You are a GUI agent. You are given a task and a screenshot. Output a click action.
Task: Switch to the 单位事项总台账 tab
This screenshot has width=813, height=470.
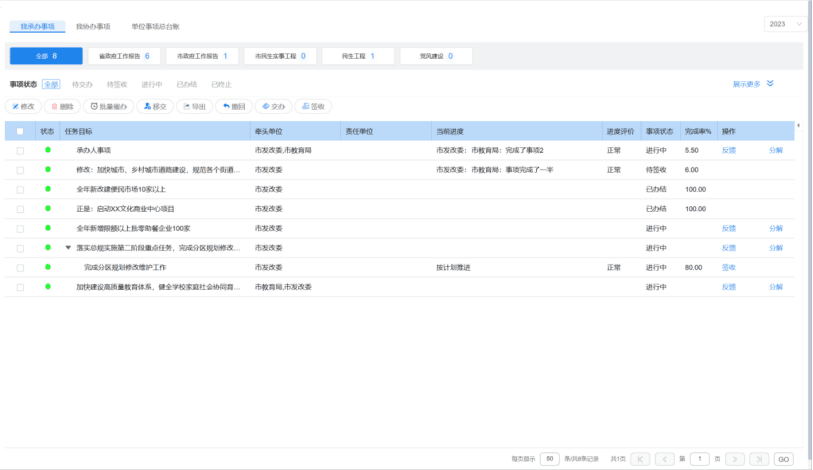click(x=155, y=26)
